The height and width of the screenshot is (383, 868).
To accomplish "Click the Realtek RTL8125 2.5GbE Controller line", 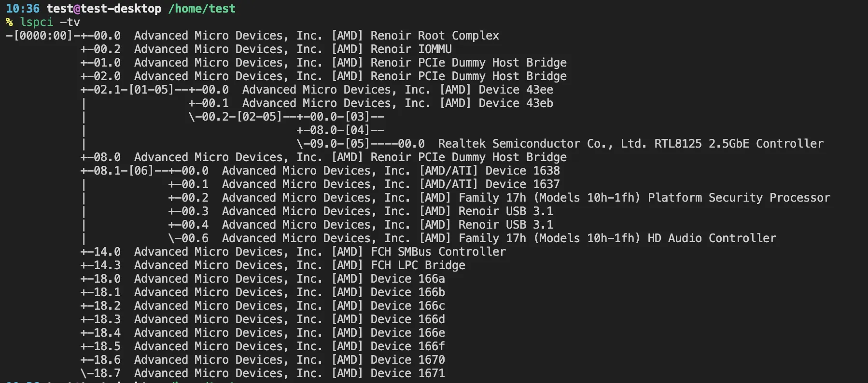I will coord(630,144).
